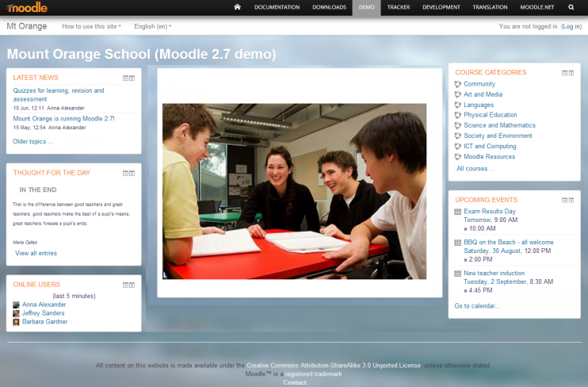This screenshot has width=588, height=387.
Task: Click the Art and Media category icon
Action: coord(458,94)
